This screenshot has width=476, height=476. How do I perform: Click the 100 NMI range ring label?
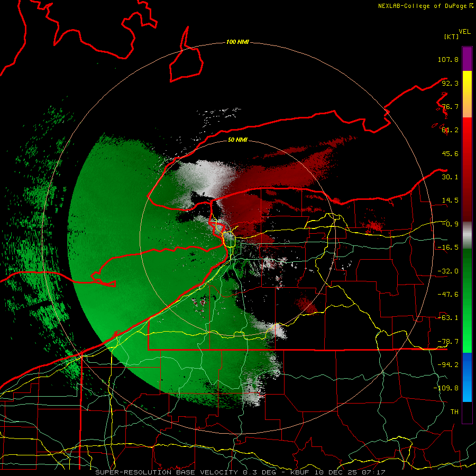[237, 42]
